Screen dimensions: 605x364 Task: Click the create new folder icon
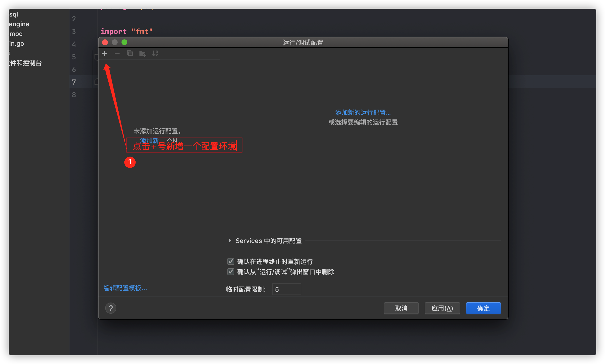click(x=142, y=53)
